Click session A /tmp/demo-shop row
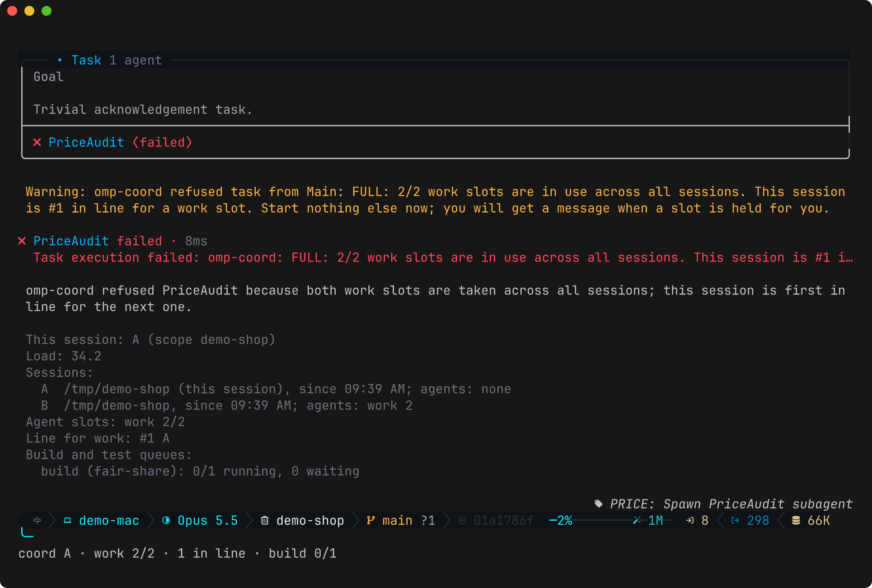872x588 pixels. [x=276, y=389]
